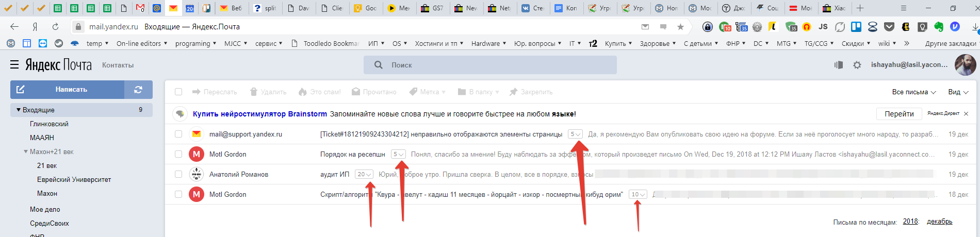Switch to the 'split' browser tab
Viewport: 980px width, 237px height.
[x=265, y=8]
